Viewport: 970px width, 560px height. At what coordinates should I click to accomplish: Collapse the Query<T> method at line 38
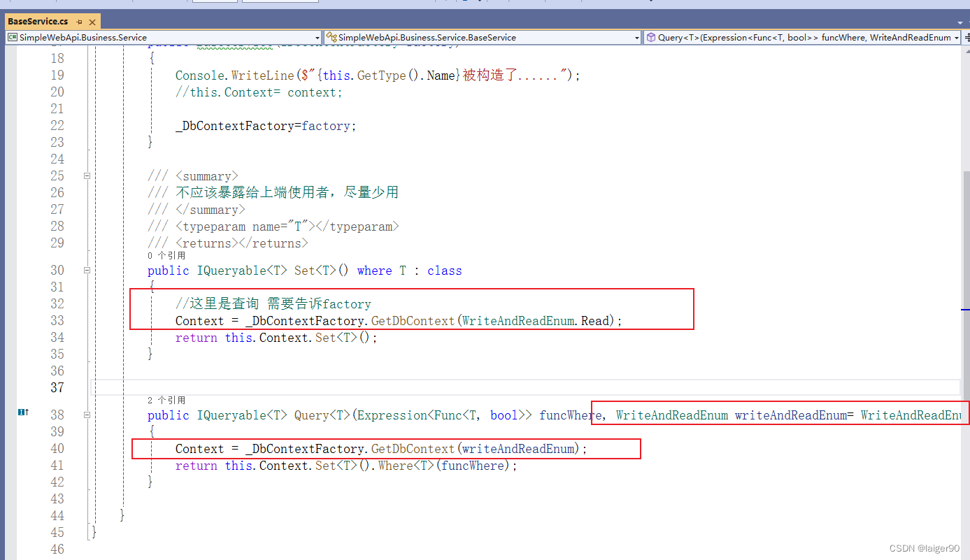(87, 414)
